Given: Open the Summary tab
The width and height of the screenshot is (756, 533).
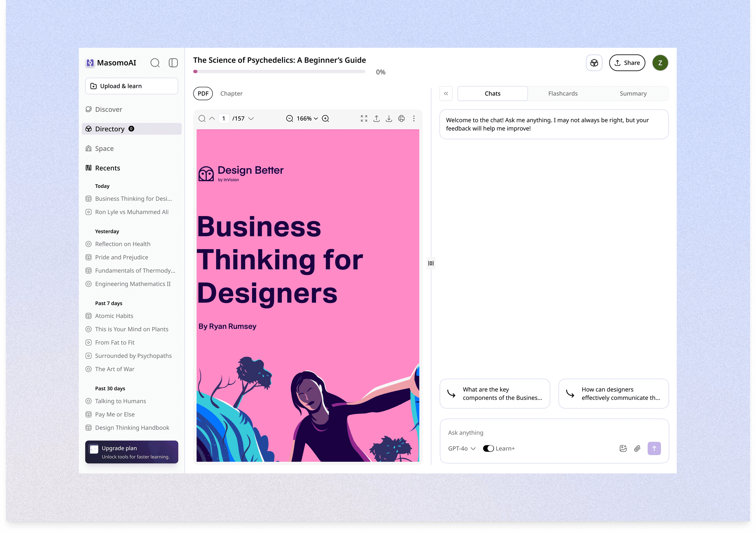Looking at the screenshot, I should pos(633,94).
